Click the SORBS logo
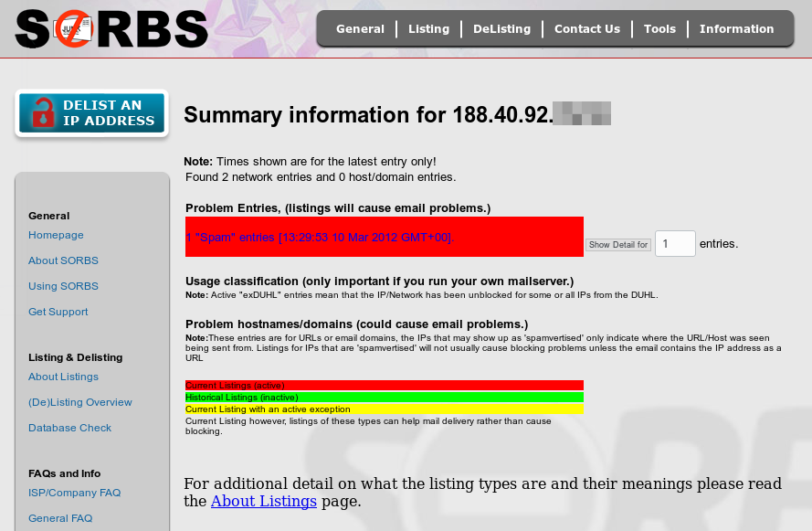812x531 pixels. point(111,29)
